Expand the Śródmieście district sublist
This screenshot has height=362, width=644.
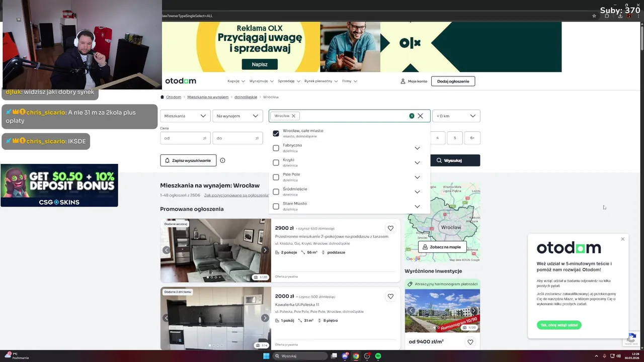click(417, 192)
